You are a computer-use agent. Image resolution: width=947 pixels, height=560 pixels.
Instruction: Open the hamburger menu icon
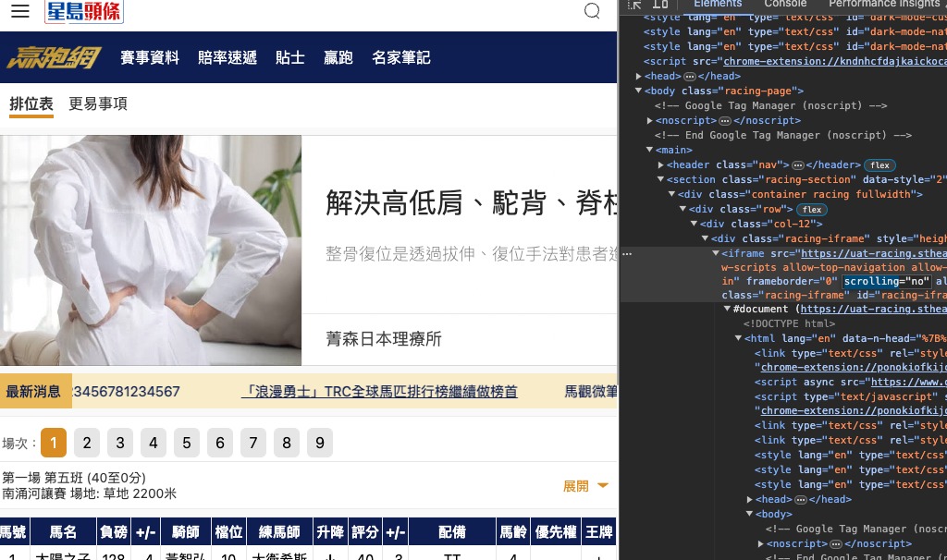pyautogui.click(x=20, y=11)
